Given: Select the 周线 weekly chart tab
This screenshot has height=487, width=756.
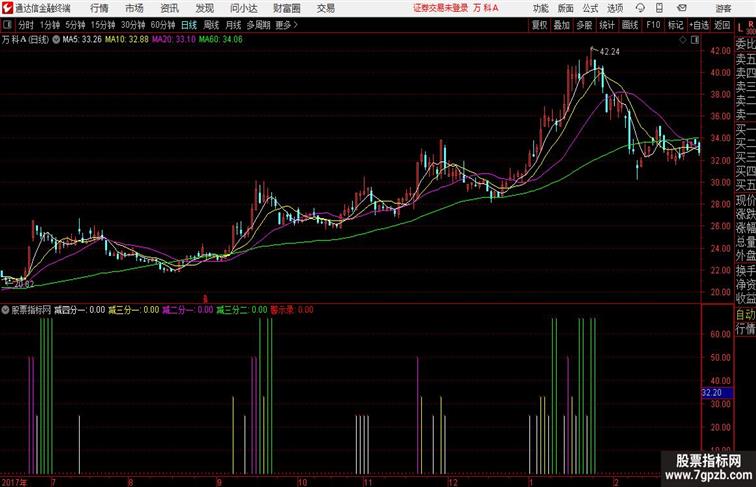Looking at the screenshot, I should [x=211, y=25].
